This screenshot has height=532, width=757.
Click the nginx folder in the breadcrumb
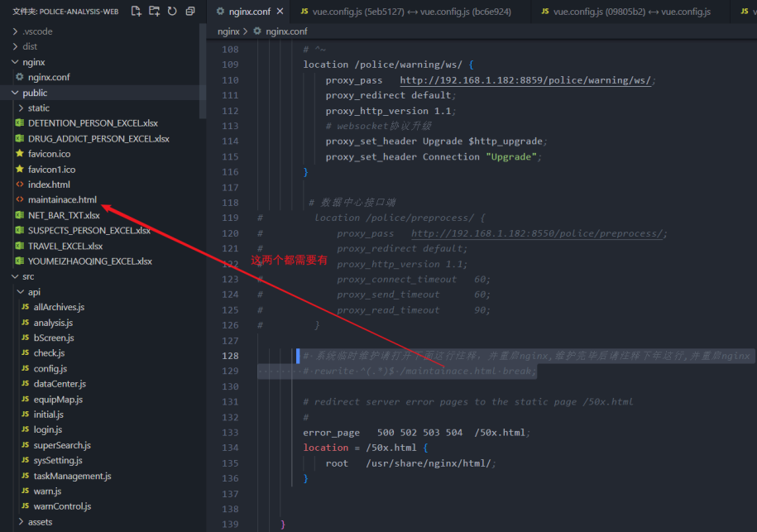(228, 31)
